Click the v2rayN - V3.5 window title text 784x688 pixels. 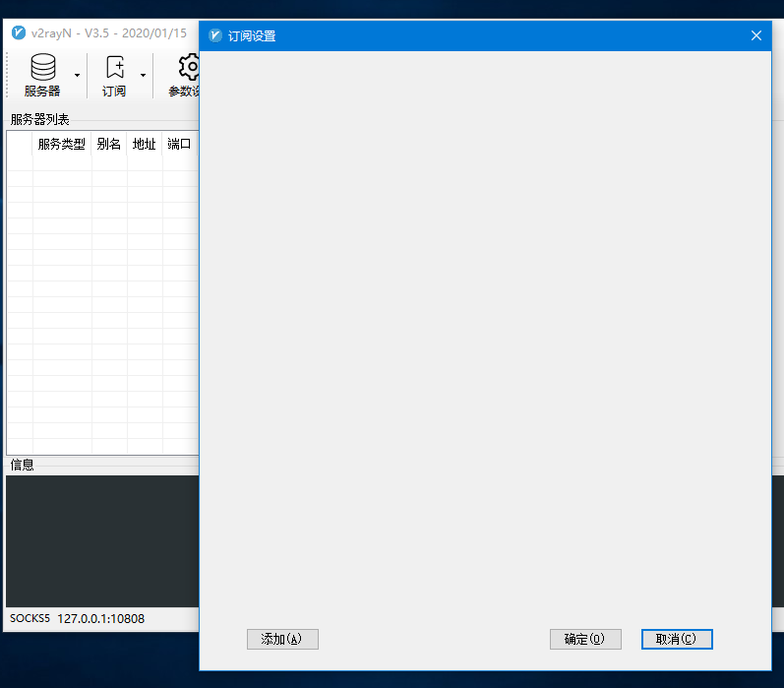(109, 33)
